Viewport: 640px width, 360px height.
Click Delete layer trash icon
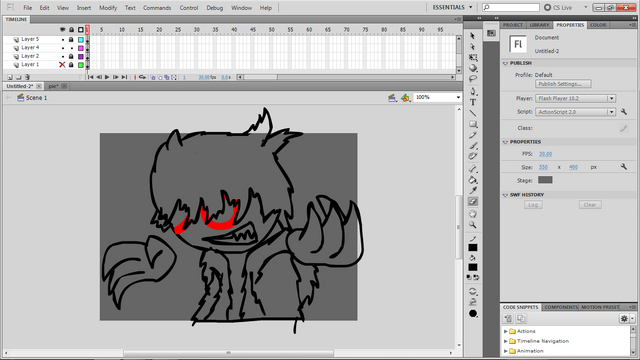pyautogui.click(x=27, y=77)
